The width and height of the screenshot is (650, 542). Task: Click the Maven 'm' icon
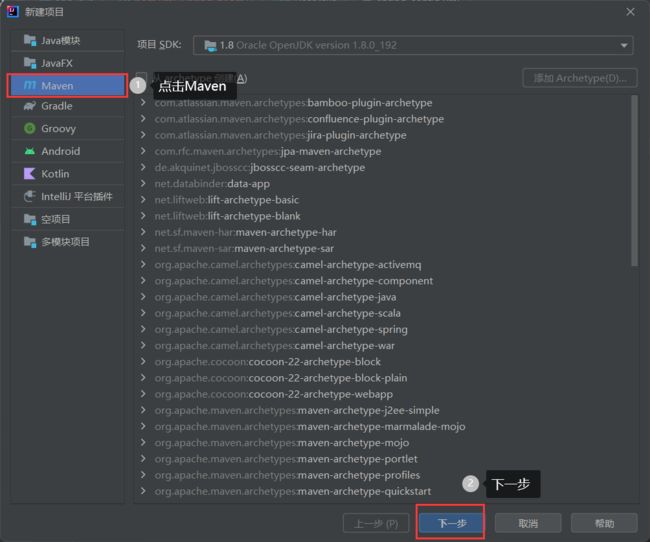click(x=30, y=85)
